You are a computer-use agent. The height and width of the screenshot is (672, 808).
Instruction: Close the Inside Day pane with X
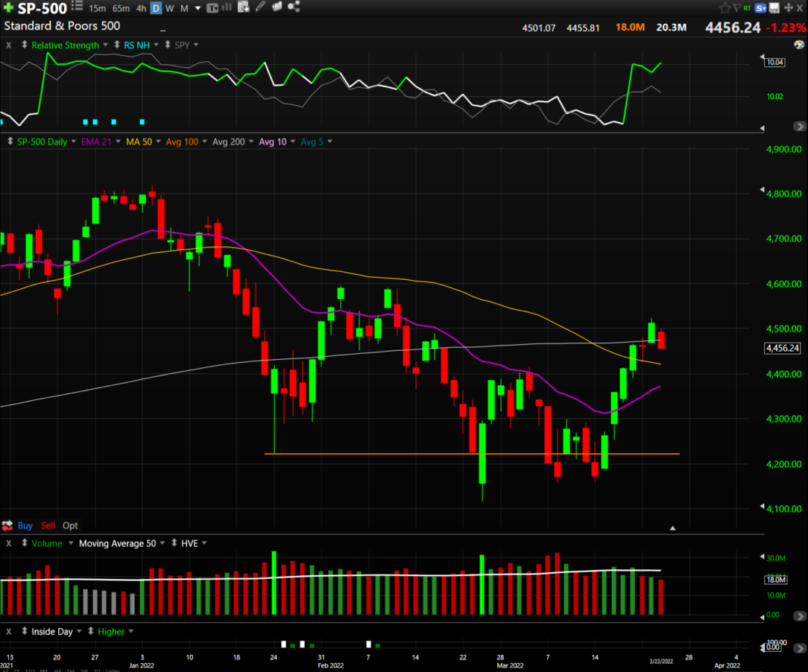(9, 631)
